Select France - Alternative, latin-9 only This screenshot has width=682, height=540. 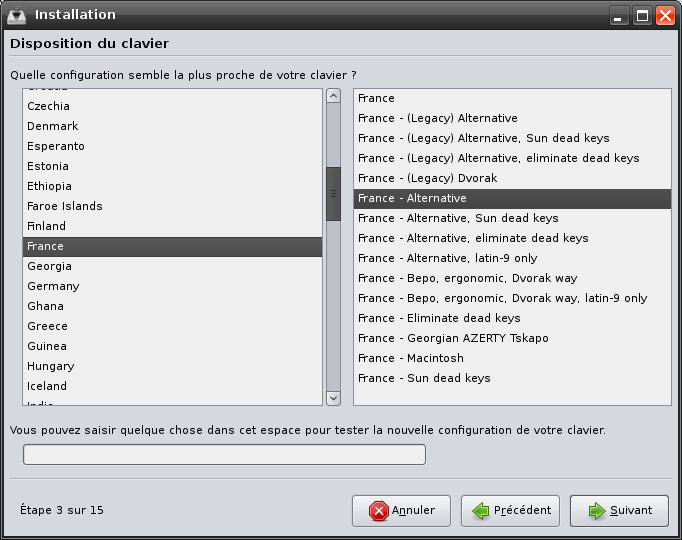(512, 258)
